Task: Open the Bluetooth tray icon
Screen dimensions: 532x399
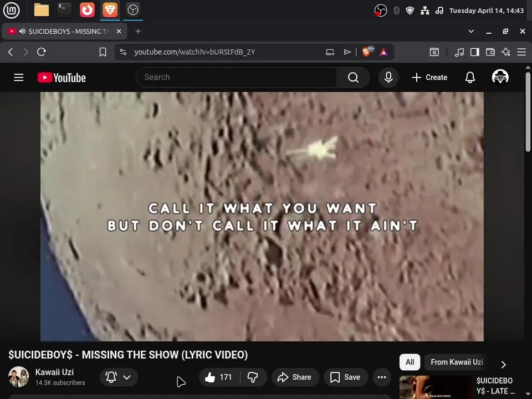Action: [x=396, y=11]
